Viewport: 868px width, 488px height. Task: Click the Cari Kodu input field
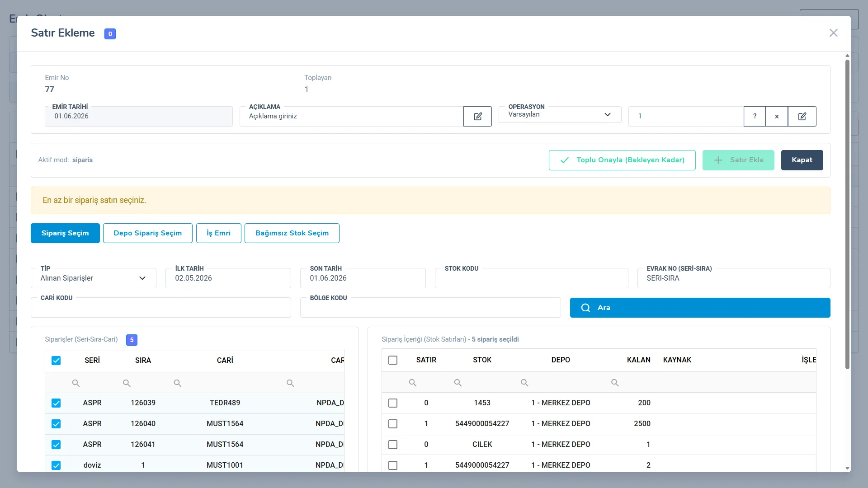[x=161, y=308]
